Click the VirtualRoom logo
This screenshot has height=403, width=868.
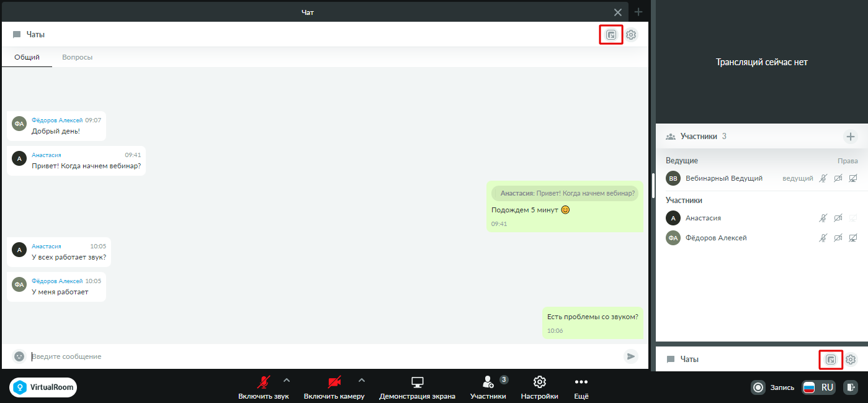pyautogui.click(x=43, y=387)
